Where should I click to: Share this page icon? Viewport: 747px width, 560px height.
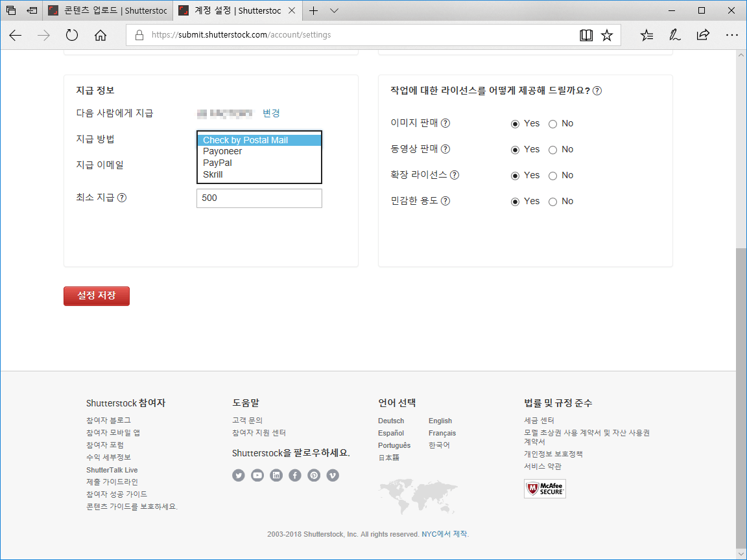coord(703,35)
